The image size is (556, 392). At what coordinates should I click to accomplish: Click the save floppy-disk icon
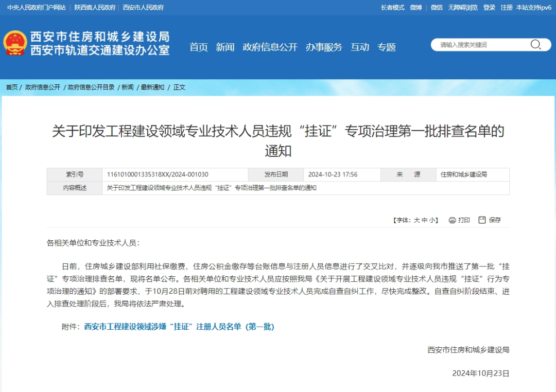click(482, 220)
